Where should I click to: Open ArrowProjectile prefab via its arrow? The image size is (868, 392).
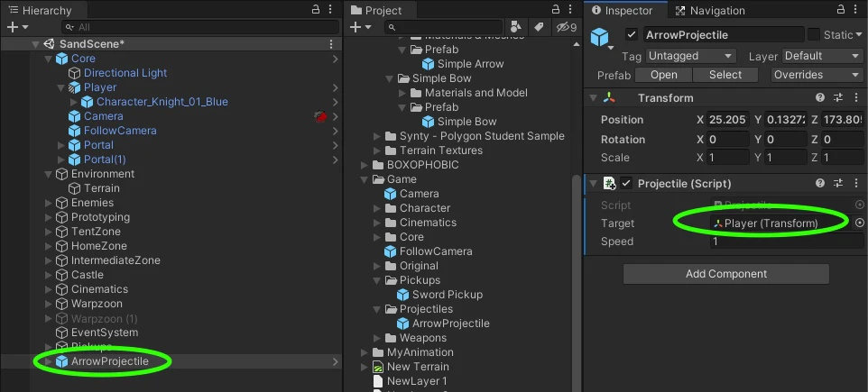coord(336,361)
